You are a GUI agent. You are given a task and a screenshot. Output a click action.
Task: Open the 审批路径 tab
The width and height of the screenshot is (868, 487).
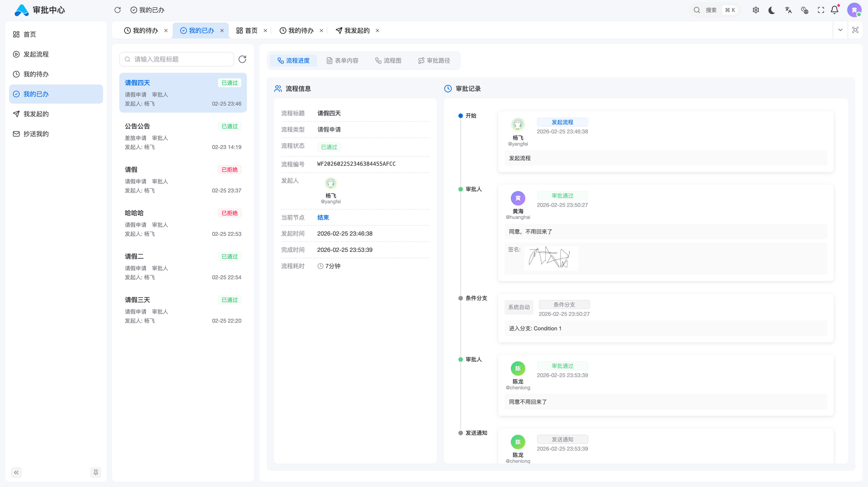click(x=434, y=61)
